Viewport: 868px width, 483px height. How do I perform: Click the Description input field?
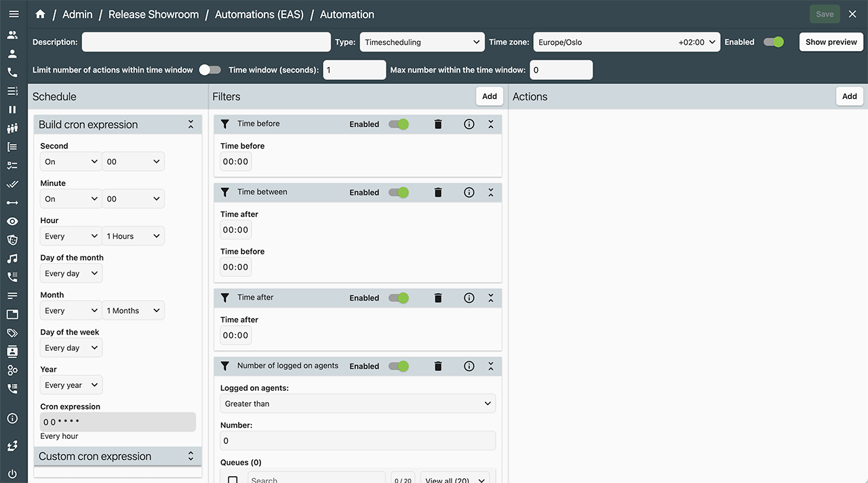pos(206,42)
